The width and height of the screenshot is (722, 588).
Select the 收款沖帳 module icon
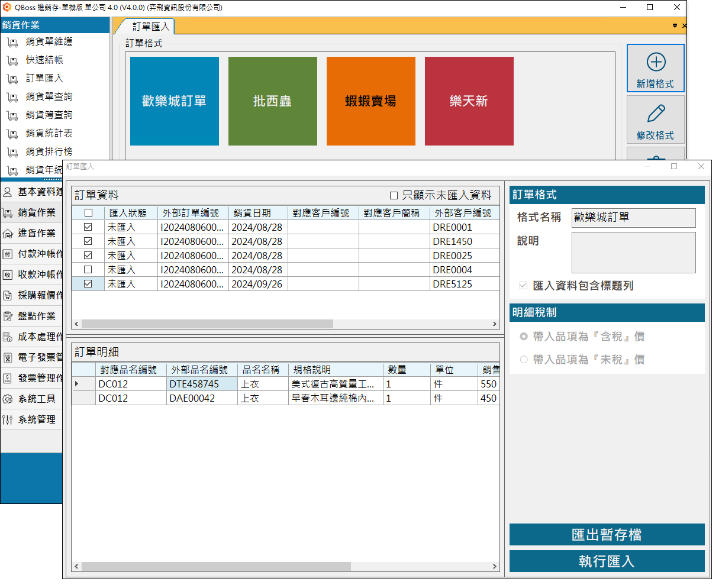[8, 275]
